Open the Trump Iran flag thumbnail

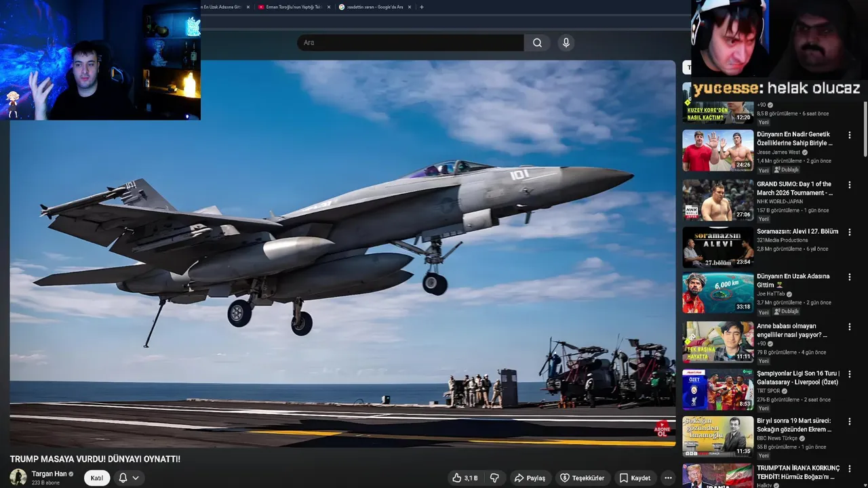(x=717, y=476)
